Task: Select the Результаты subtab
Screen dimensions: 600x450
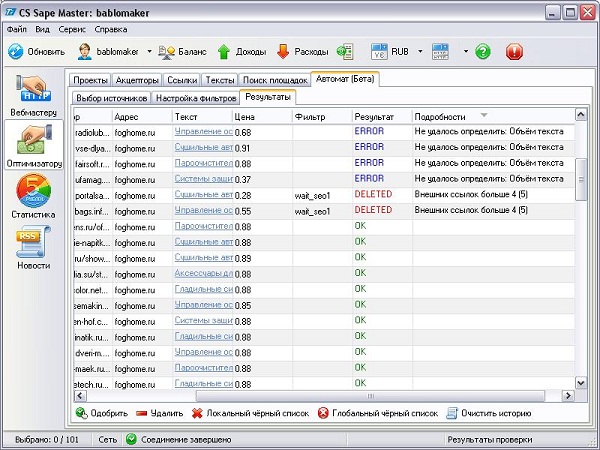Action: pos(267,97)
